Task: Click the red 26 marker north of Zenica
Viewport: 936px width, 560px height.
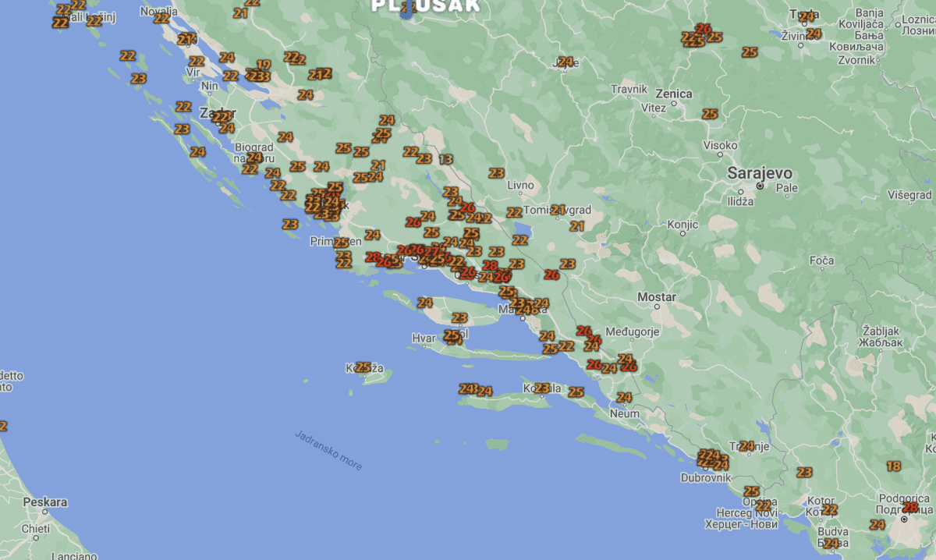Action: pyautogui.click(x=704, y=29)
